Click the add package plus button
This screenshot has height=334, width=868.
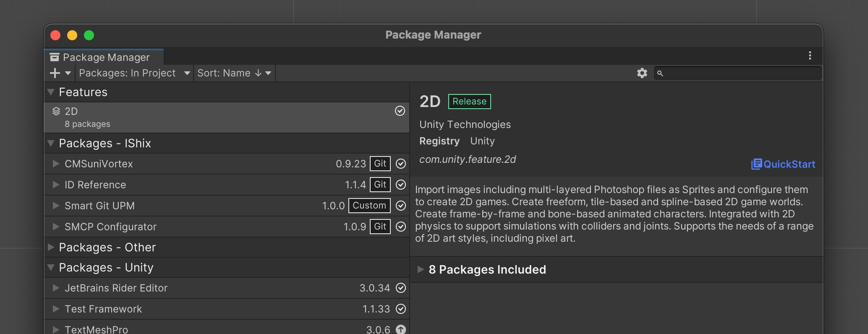click(55, 73)
